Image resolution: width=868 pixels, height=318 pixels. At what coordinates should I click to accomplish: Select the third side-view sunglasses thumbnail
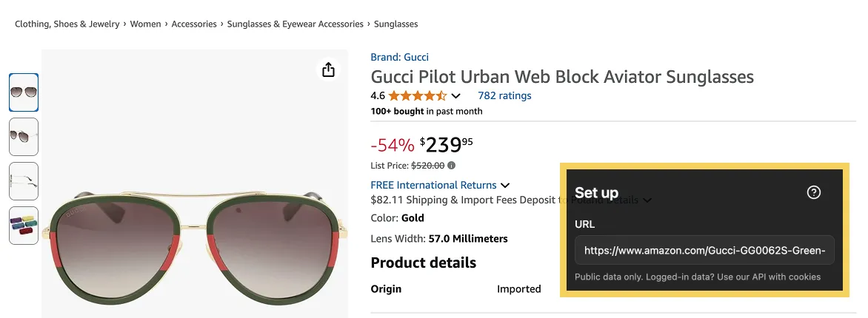point(24,181)
